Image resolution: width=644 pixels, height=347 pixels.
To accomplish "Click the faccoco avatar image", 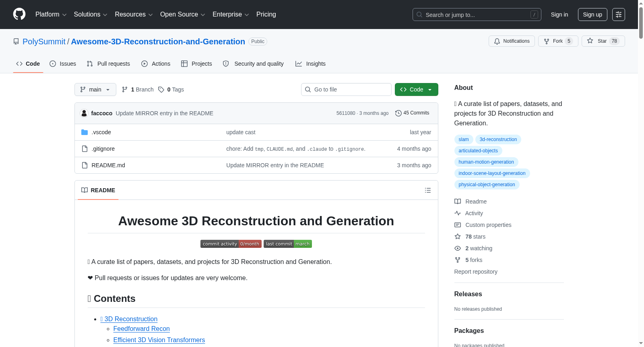I will (x=84, y=113).
